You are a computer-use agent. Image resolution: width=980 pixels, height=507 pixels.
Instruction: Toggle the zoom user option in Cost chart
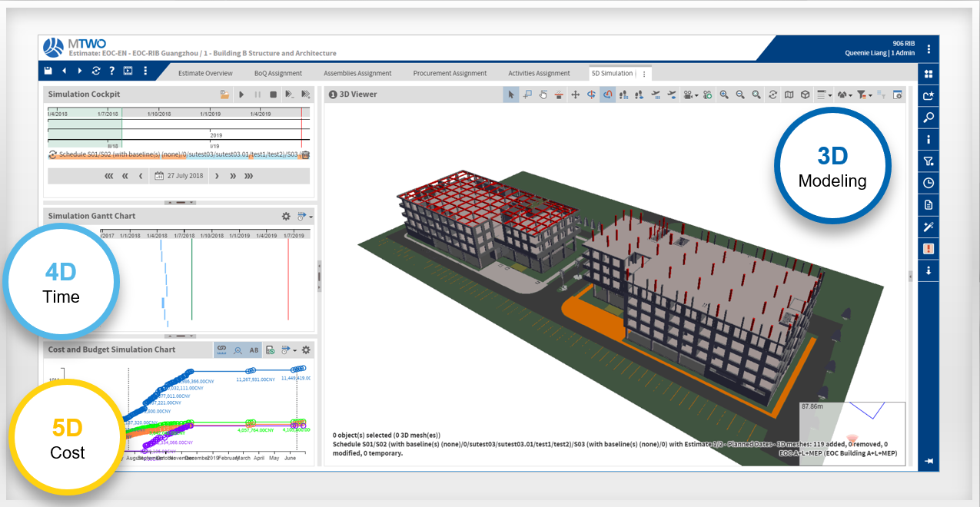(x=238, y=350)
